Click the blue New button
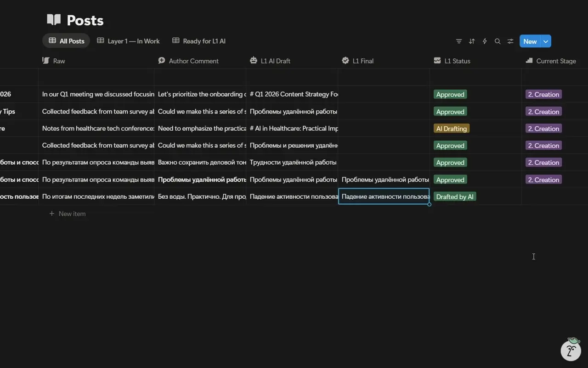The height and width of the screenshot is (368, 588). pyautogui.click(x=530, y=41)
